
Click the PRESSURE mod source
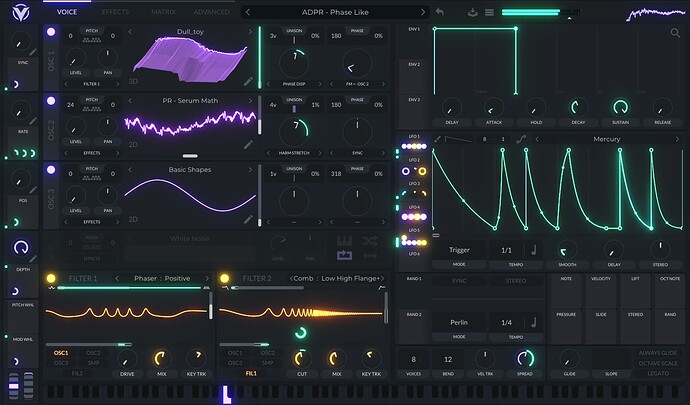566,327
